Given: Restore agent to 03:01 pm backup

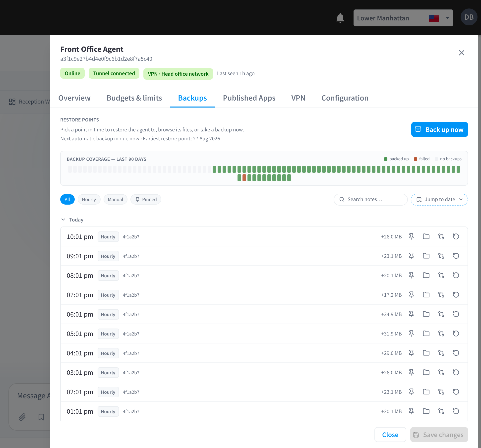Looking at the screenshot, I should [x=456, y=372].
